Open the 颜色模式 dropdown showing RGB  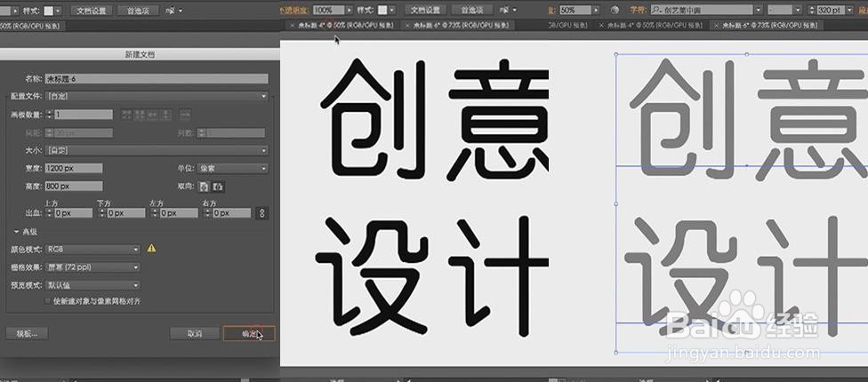point(93,250)
